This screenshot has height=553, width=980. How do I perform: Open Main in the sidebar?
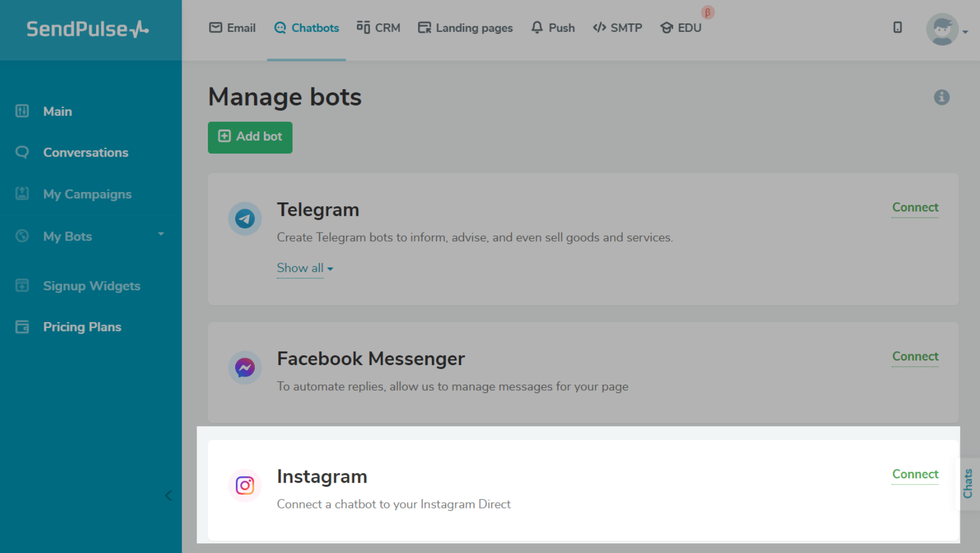pyautogui.click(x=58, y=111)
